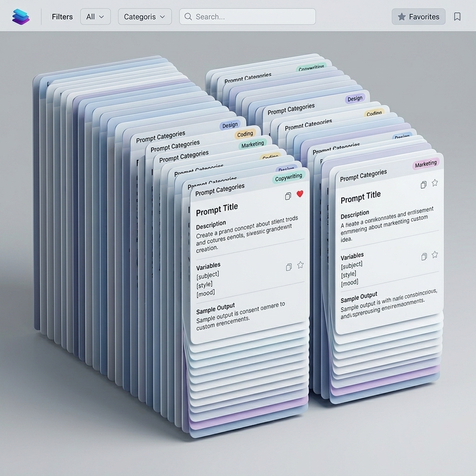Star Variables section on Marketing card
Viewport: 476px width, 476px height.
point(435,254)
